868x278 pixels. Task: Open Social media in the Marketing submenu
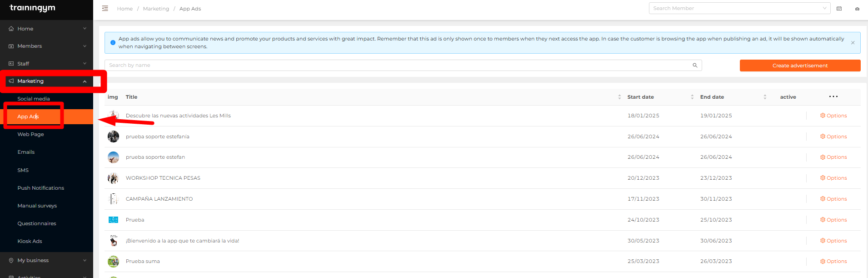pos(34,99)
